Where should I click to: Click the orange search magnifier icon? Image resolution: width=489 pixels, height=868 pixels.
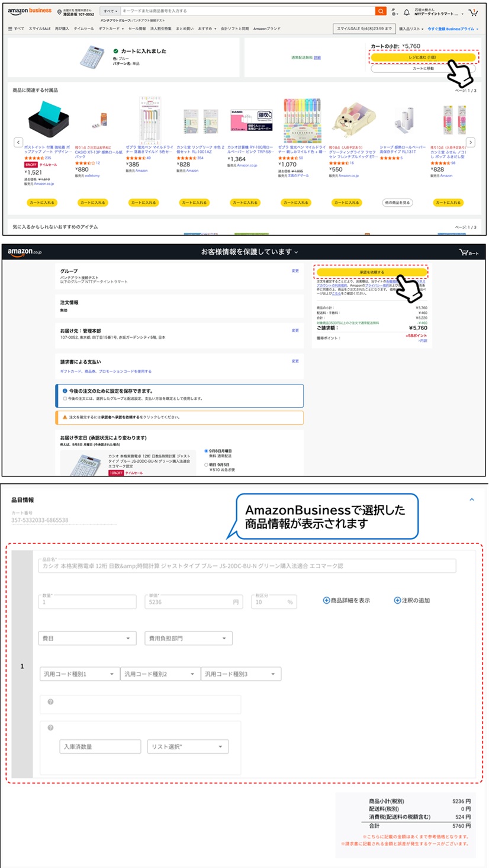(380, 11)
